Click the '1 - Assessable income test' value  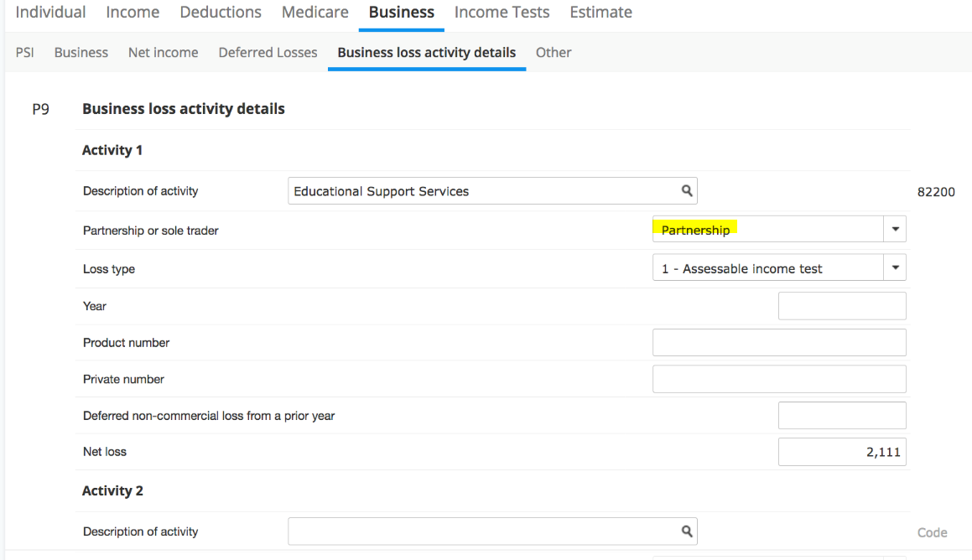pos(742,269)
